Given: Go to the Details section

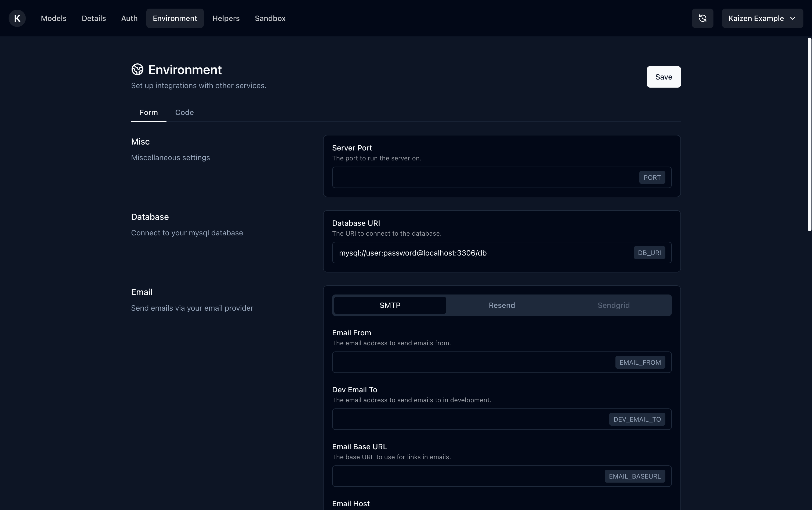Looking at the screenshot, I should tap(94, 18).
